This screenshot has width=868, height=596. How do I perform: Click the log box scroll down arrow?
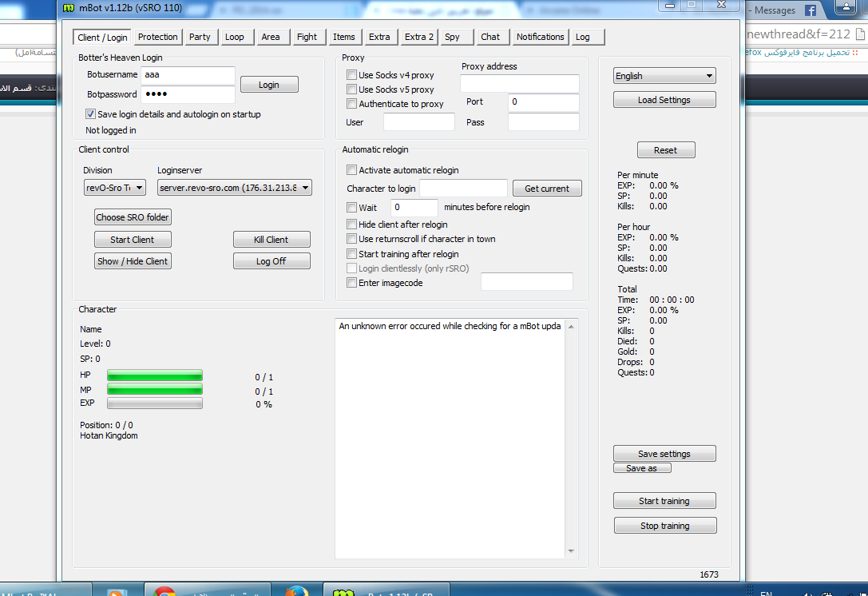(571, 551)
